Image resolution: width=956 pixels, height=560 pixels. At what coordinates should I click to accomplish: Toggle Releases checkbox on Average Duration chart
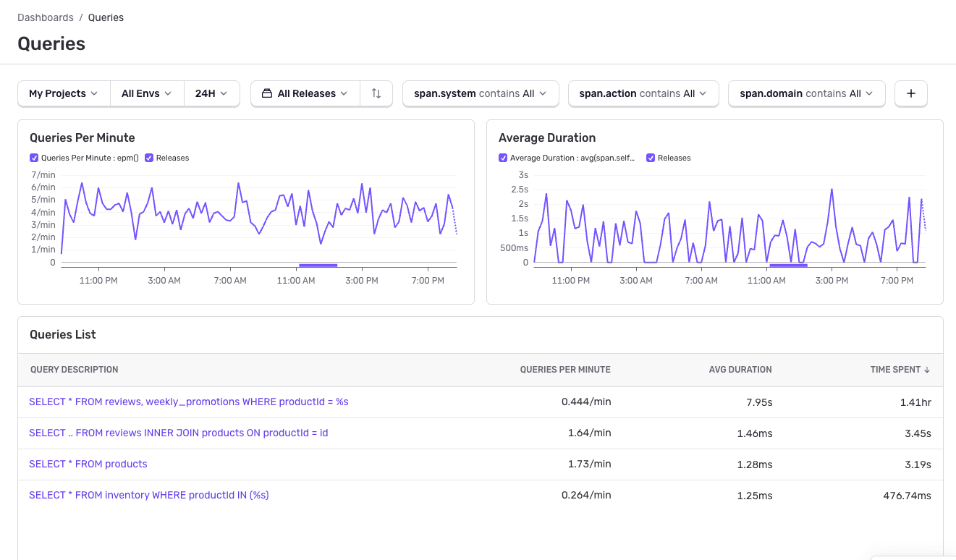point(650,158)
